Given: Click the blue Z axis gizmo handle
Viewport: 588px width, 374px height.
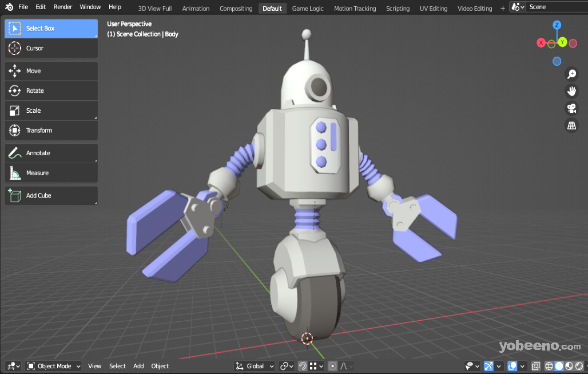Looking at the screenshot, I should coord(557,25).
